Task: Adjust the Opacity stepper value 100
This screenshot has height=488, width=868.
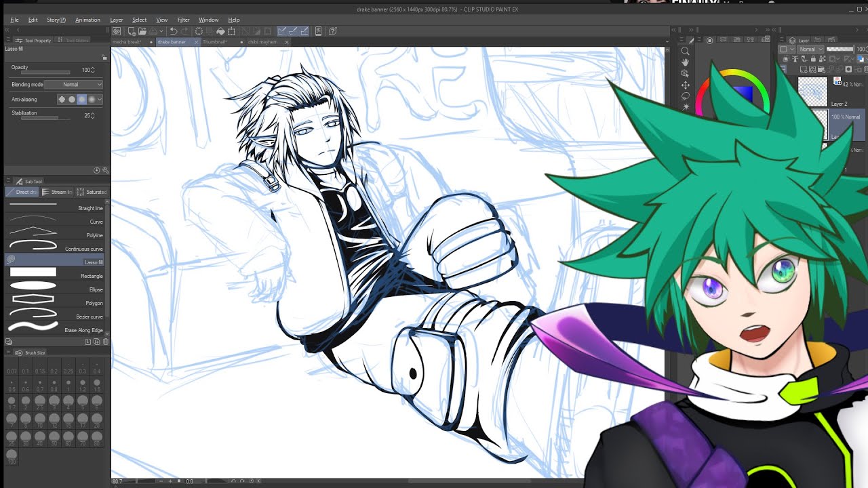Action: point(93,70)
